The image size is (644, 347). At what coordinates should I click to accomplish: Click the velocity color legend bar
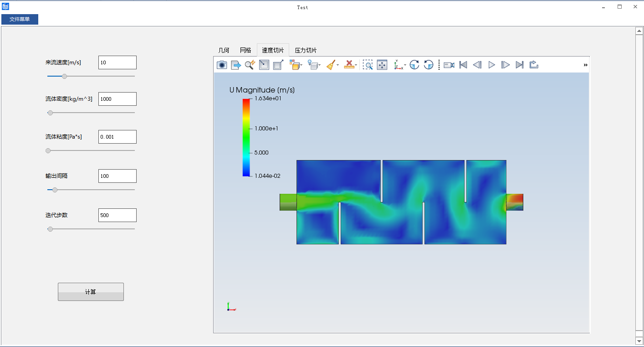[246, 137]
